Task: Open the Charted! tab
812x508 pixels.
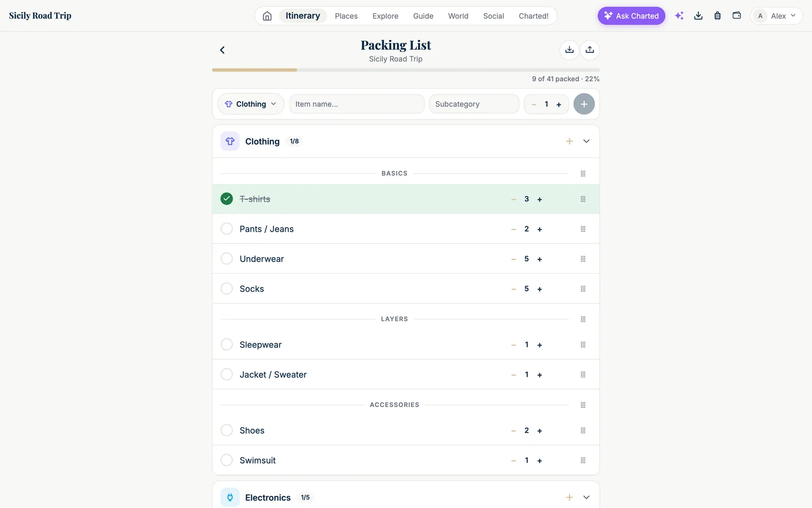Action: click(533, 16)
